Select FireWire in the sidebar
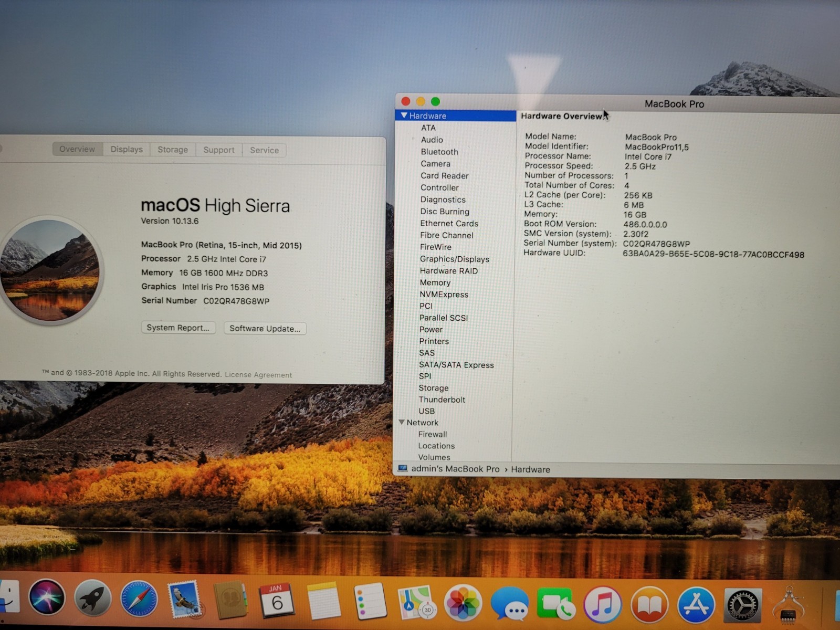840x630 pixels. [436, 247]
